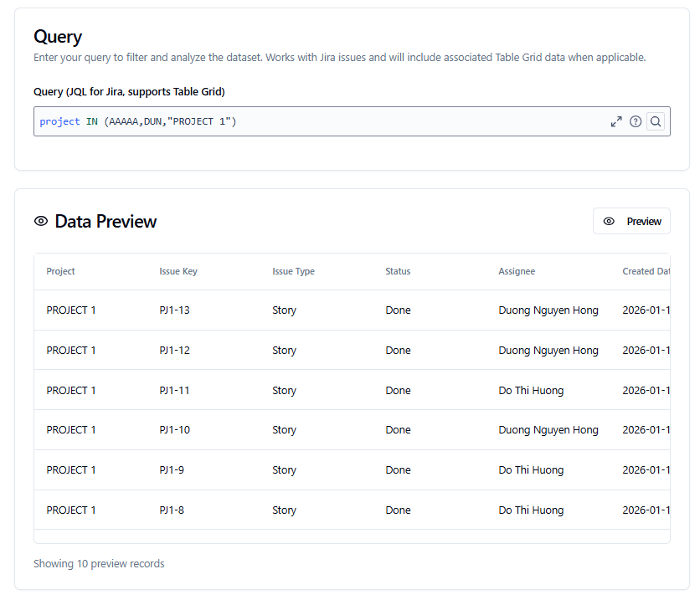The width and height of the screenshot is (700, 600).
Task: Click the eye icon beside Data Preview heading
Action: [41, 221]
